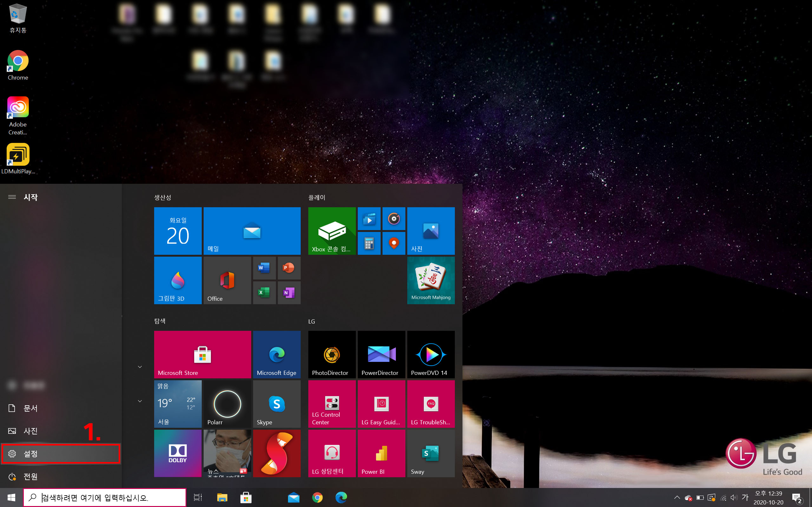The image size is (812, 507).
Task: Toggle Korean IME indicator 가 in tray
Action: point(745,497)
